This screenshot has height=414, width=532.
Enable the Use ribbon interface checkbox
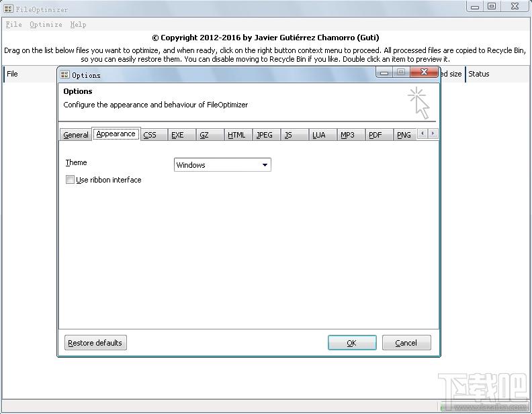tap(70, 180)
